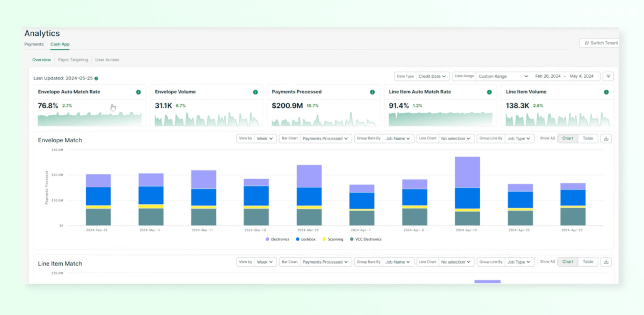Open the info tooltip on Envelope Auto Match Rate
The image size is (644, 315).
pos(138,92)
